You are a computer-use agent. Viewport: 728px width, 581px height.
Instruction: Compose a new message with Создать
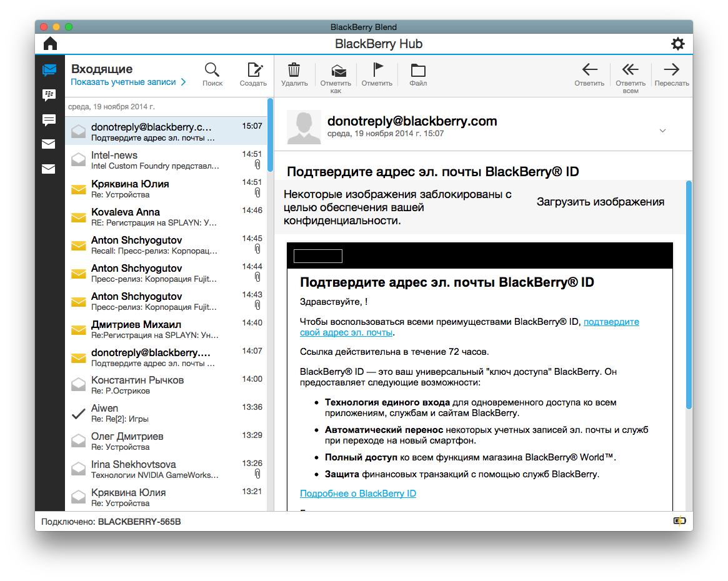254,74
